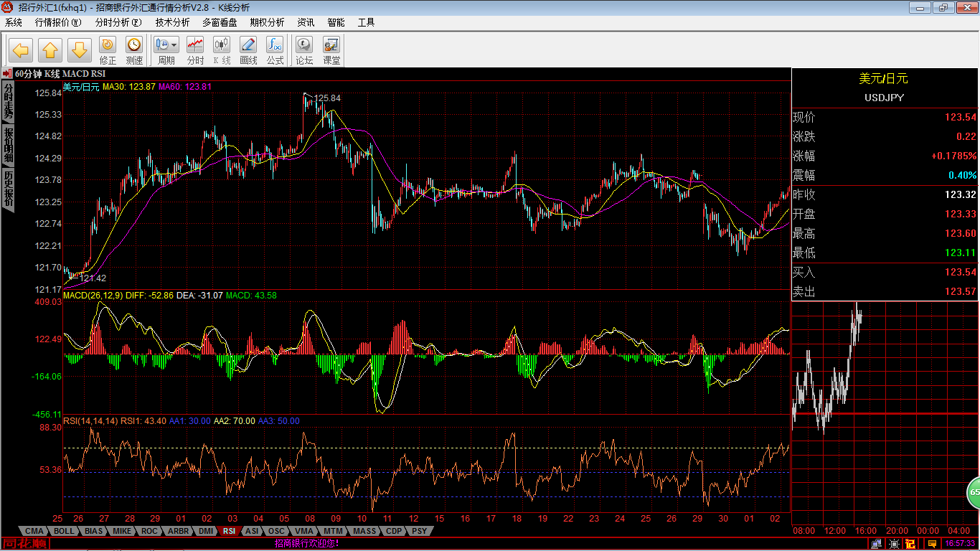Click the left arrow navigation button
Viewport: 980px width, 551px height.
click(x=21, y=50)
